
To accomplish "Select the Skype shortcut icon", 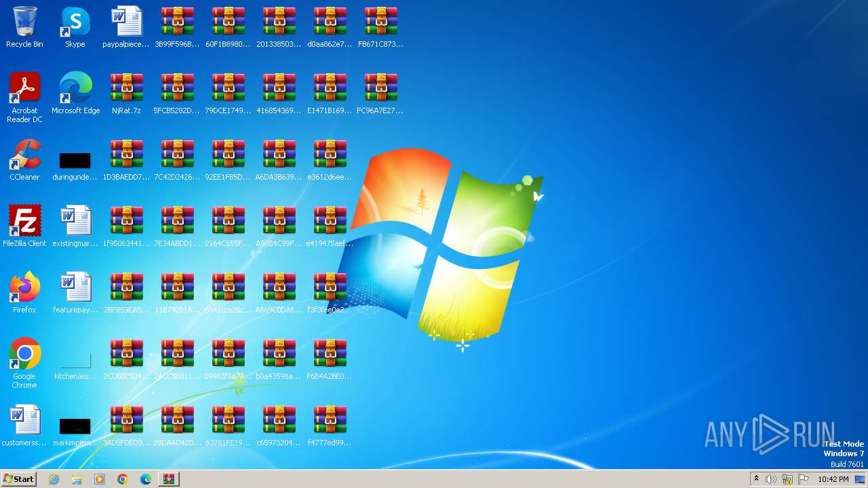I will click(75, 27).
